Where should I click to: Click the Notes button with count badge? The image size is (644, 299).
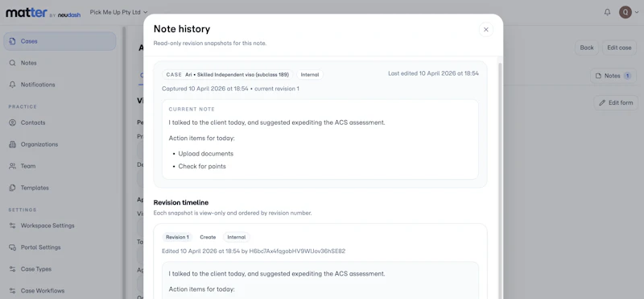(613, 76)
